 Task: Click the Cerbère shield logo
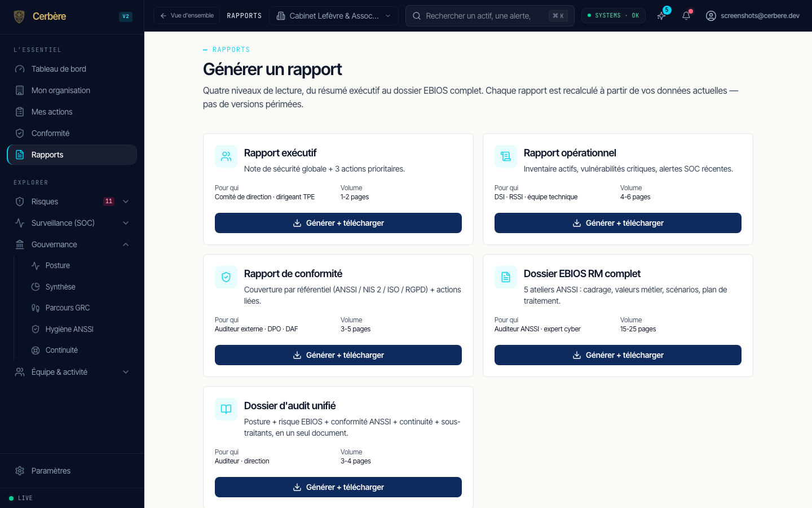point(19,16)
